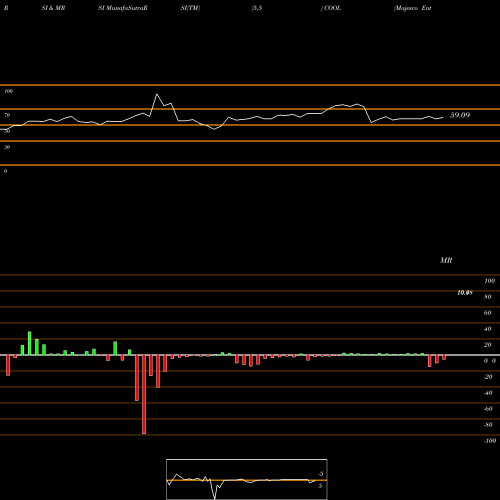Click the MR axis label -40

(x=488, y=393)
